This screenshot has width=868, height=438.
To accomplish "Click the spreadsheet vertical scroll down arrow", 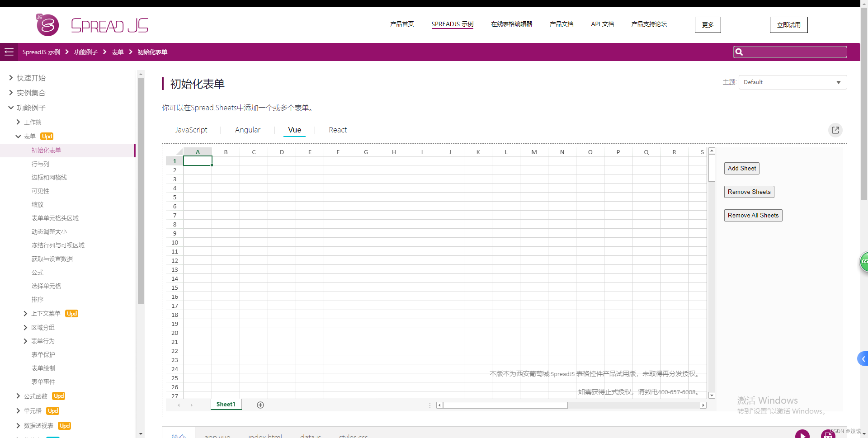I will point(712,396).
